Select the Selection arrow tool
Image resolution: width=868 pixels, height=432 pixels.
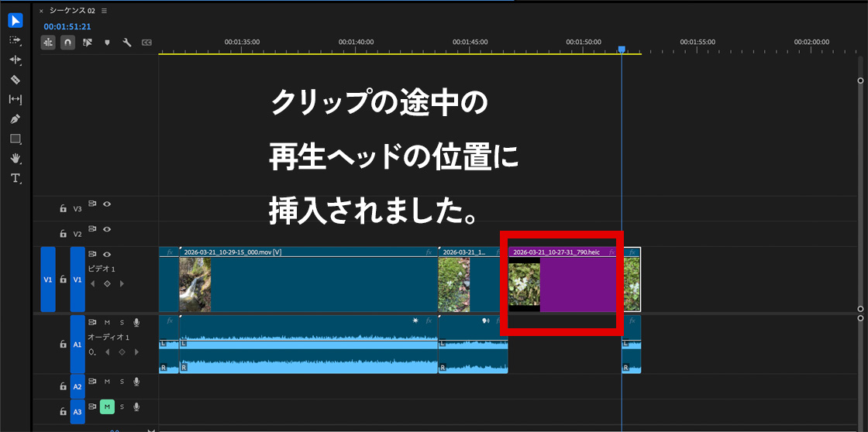(15, 20)
